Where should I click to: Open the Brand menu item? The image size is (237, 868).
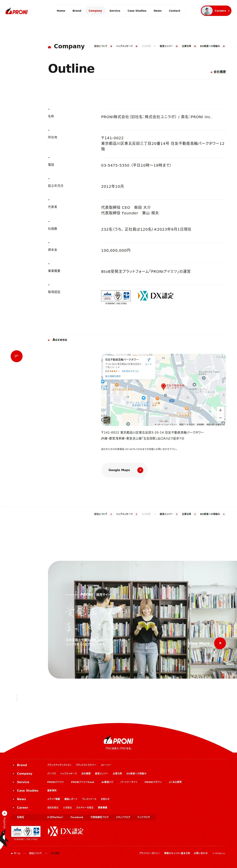point(77,11)
